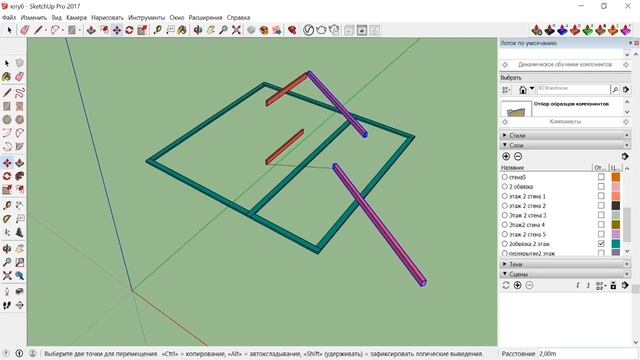Toggle visibility checkbox for layer стена5

point(601,177)
